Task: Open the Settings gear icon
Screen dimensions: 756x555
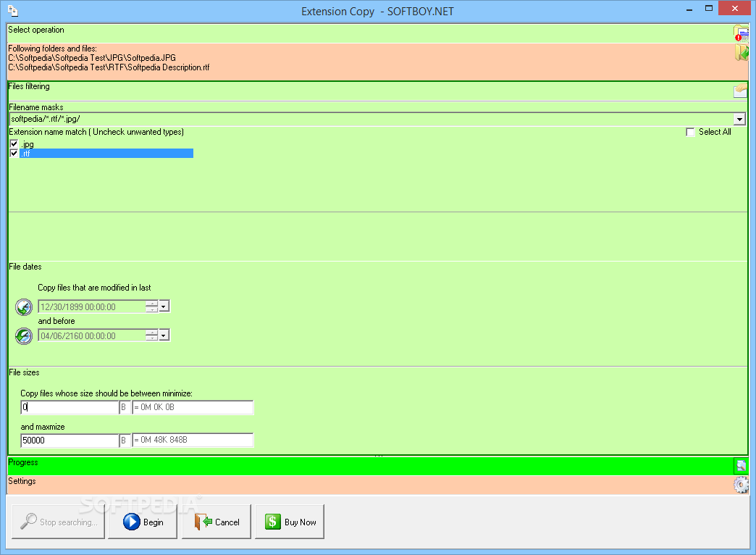Action: coord(741,485)
